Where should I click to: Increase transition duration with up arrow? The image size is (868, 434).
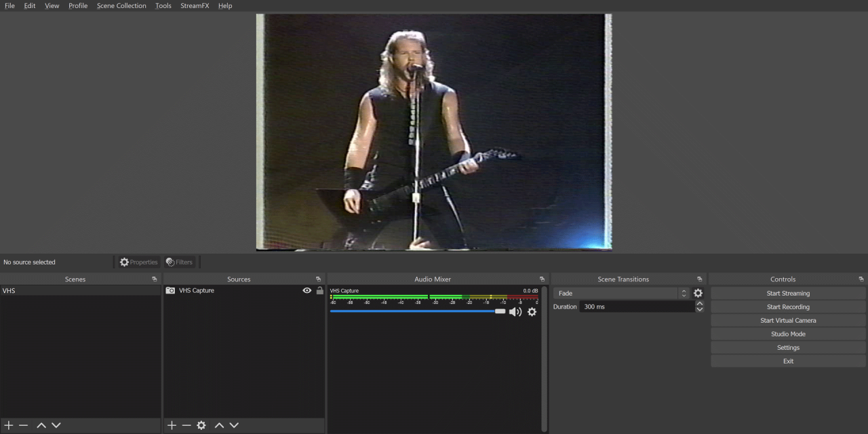699,304
